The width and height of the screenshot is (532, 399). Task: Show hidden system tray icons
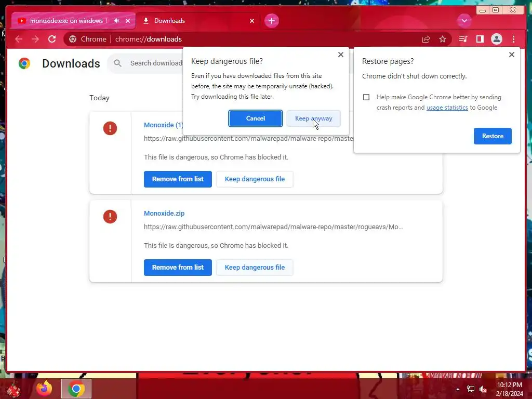458,389
